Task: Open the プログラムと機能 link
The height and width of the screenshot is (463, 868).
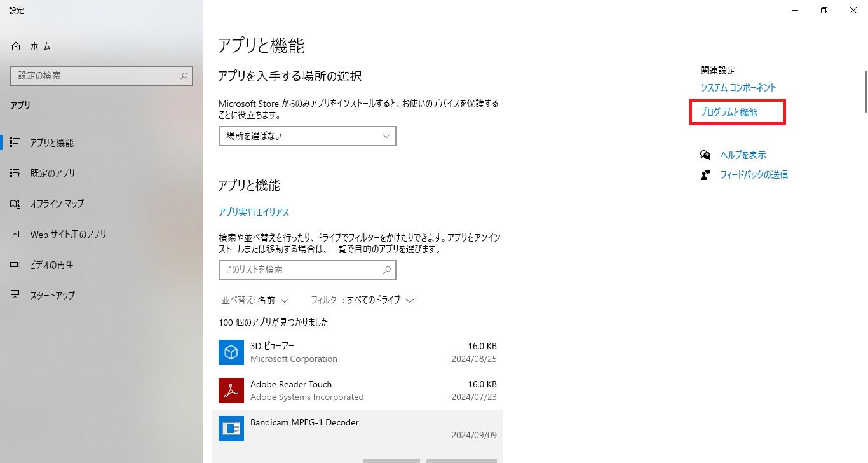Action: pyautogui.click(x=728, y=113)
